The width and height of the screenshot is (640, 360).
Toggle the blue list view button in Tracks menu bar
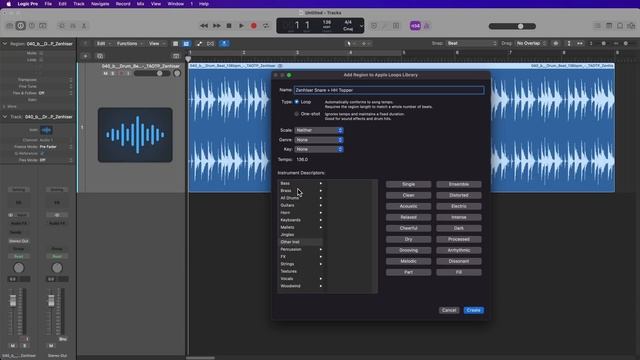click(x=186, y=43)
